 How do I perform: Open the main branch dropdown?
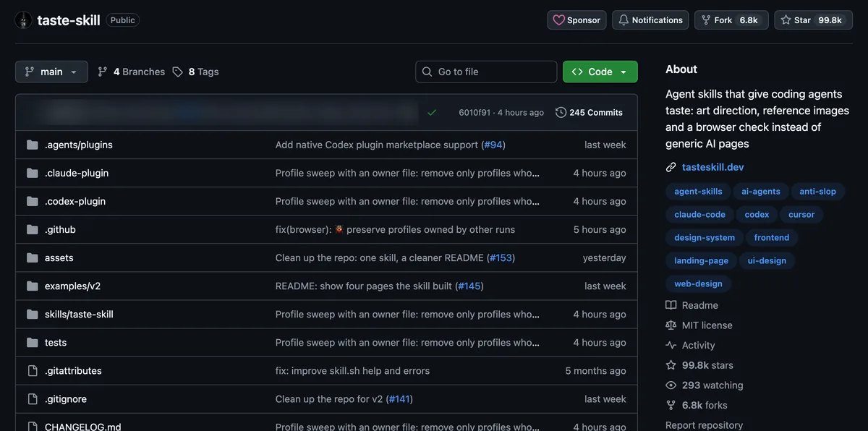(51, 72)
